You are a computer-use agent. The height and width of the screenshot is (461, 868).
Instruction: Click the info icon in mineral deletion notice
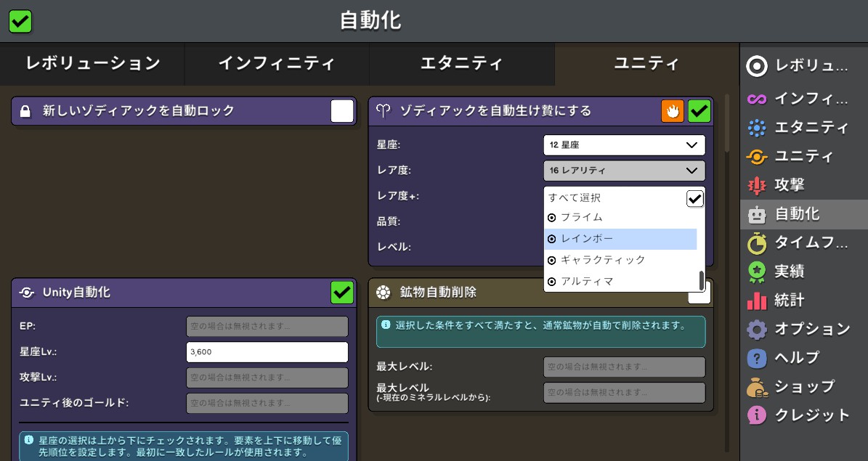coord(386,325)
